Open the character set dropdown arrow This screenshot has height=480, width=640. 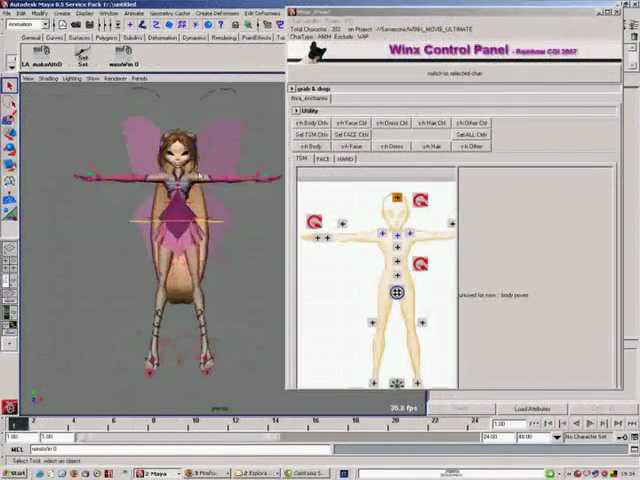pyautogui.click(x=557, y=437)
